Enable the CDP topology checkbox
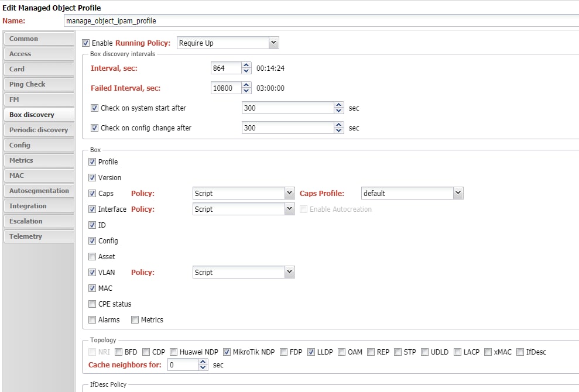579x392 pixels. (x=146, y=352)
